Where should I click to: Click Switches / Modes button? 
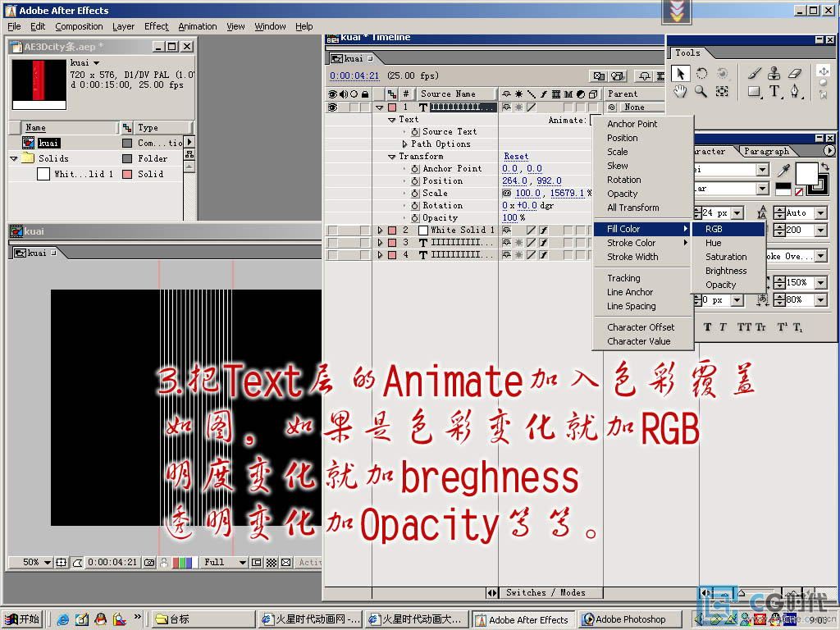tap(546, 592)
